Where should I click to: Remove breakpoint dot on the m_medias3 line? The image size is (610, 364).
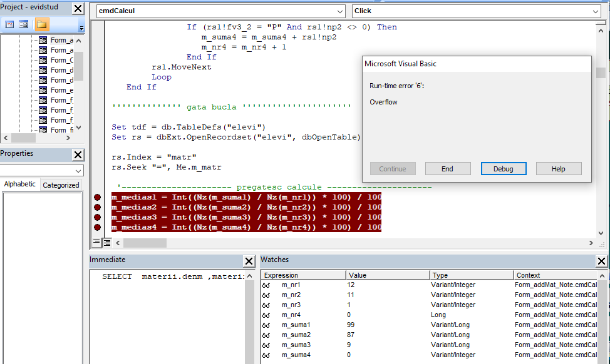(x=97, y=218)
